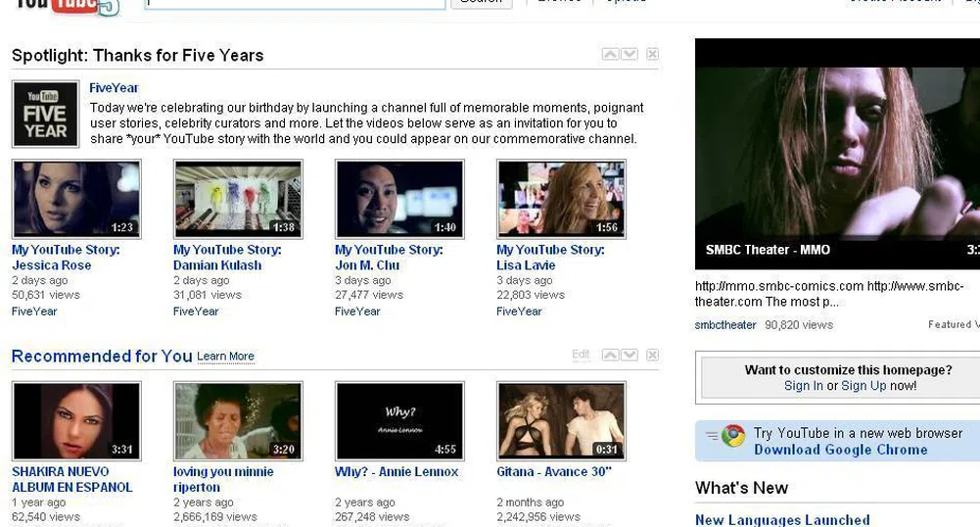980x527 pixels.
Task: Move Recommended for You module down
Action: click(630, 355)
